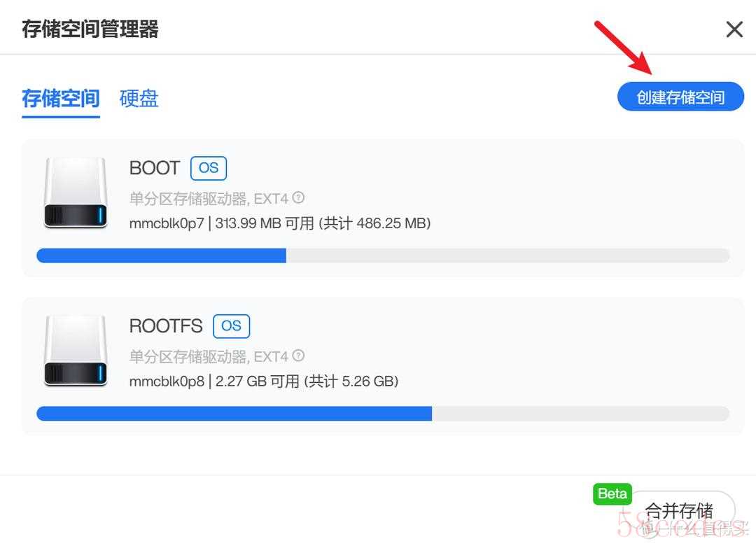The width and height of the screenshot is (756, 546).
Task: Click the help icon next to ROOTFS's EXT4 label
Action: coord(298,356)
